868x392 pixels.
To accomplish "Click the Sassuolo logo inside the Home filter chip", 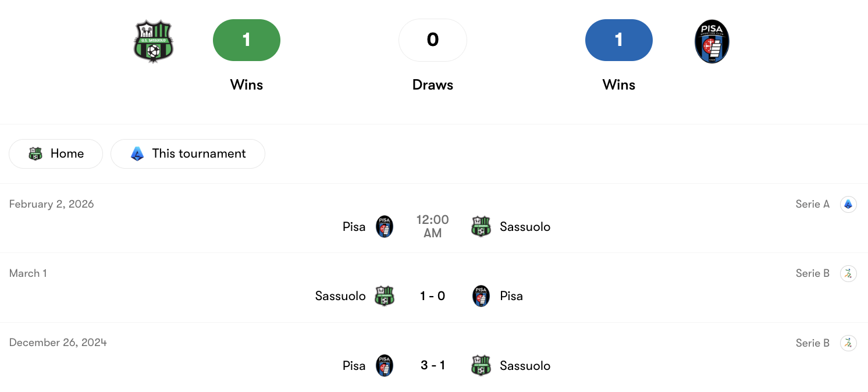I will click(36, 154).
